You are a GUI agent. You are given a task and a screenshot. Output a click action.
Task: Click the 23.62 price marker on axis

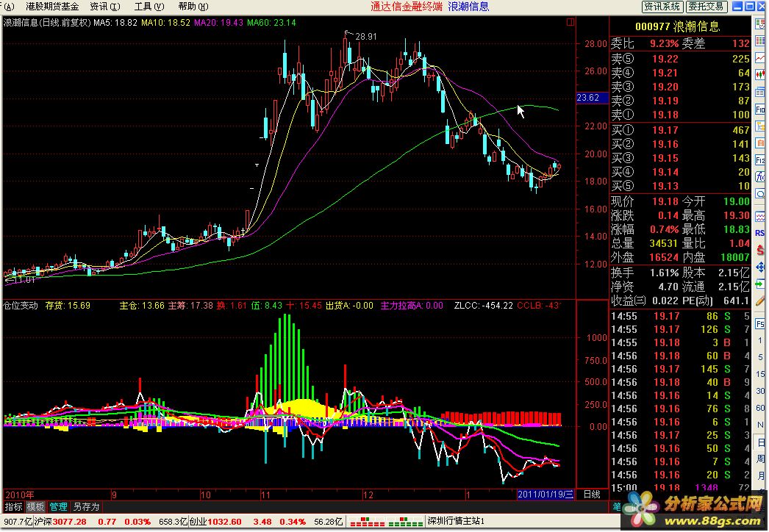[x=592, y=98]
